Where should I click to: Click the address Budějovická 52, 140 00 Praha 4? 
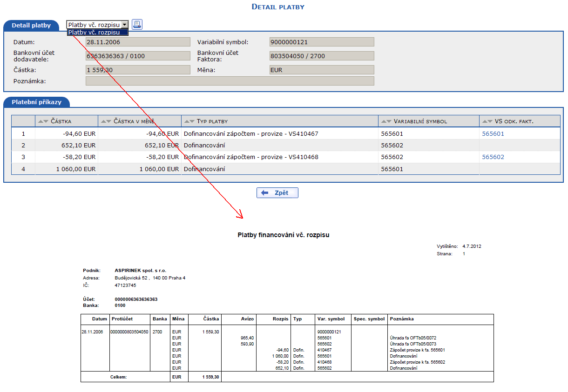150,278
